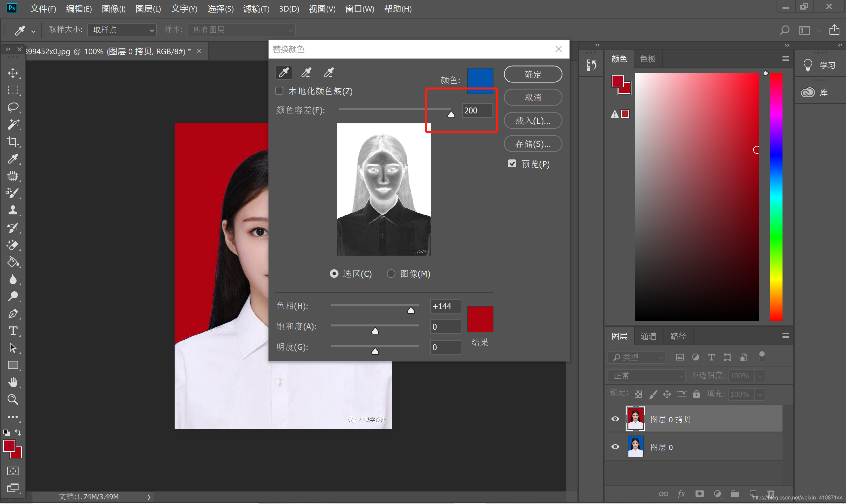
Task: Open the layer filter type dropdown
Action: [x=636, y=357]
